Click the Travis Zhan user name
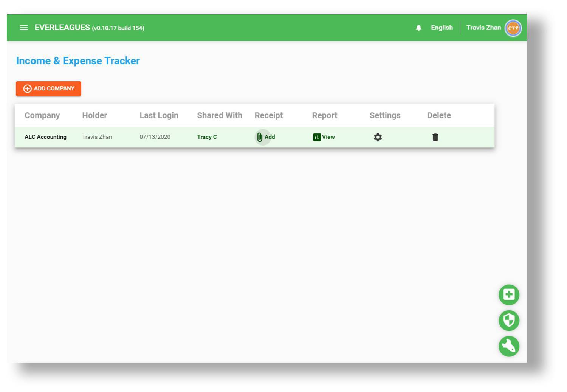The width and height of the screenshot is (567, 392). coord(483,28)
